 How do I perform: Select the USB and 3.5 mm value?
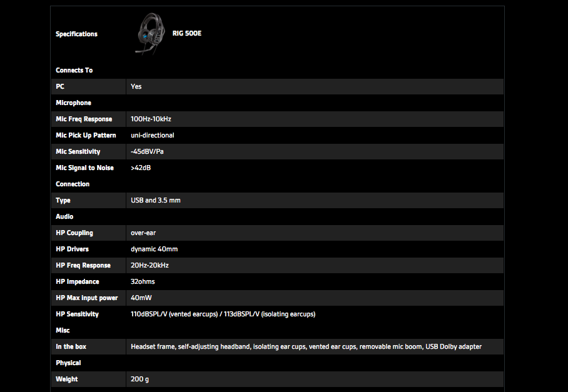click(156, 200)
